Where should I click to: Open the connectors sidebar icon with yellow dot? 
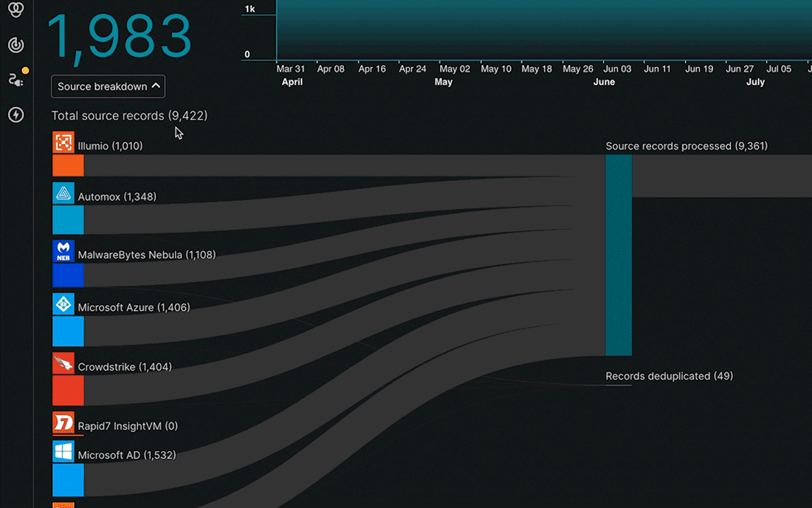pos(16,79)
